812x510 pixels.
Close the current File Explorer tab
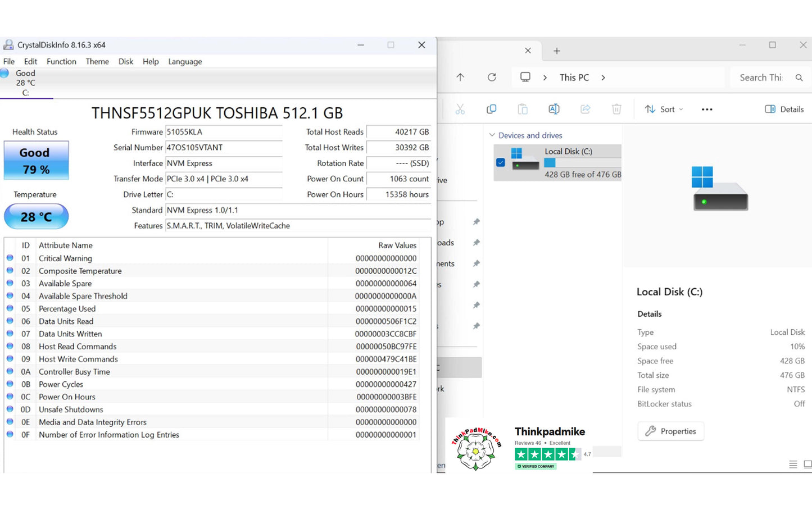click(528, 51)
